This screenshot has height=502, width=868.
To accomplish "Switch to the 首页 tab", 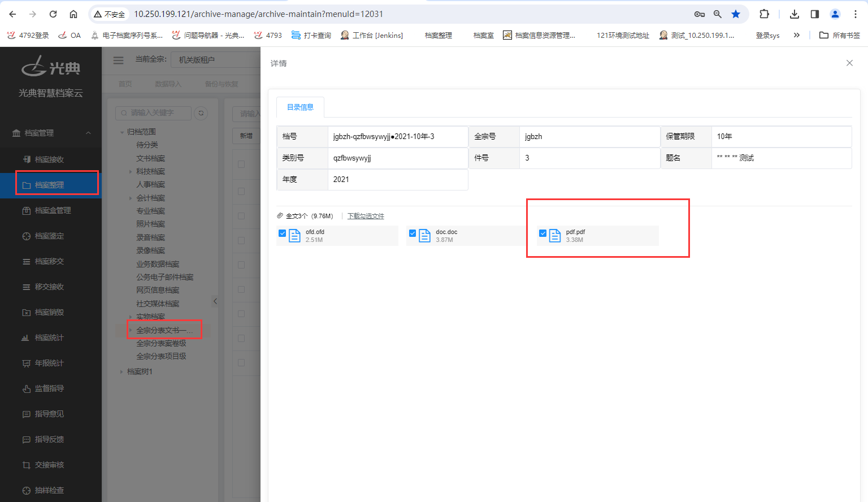I will tap(125, 84).
